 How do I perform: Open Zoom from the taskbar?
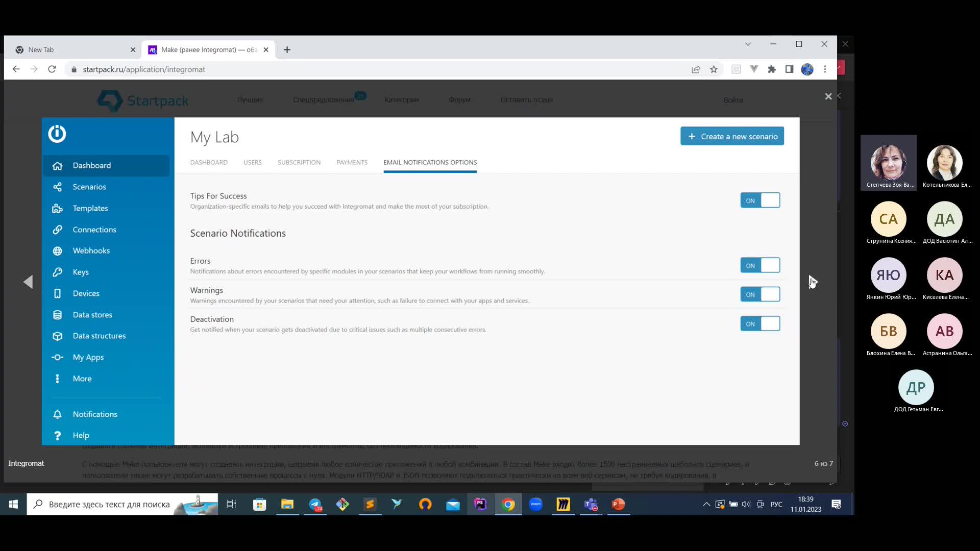pos(535,505)
